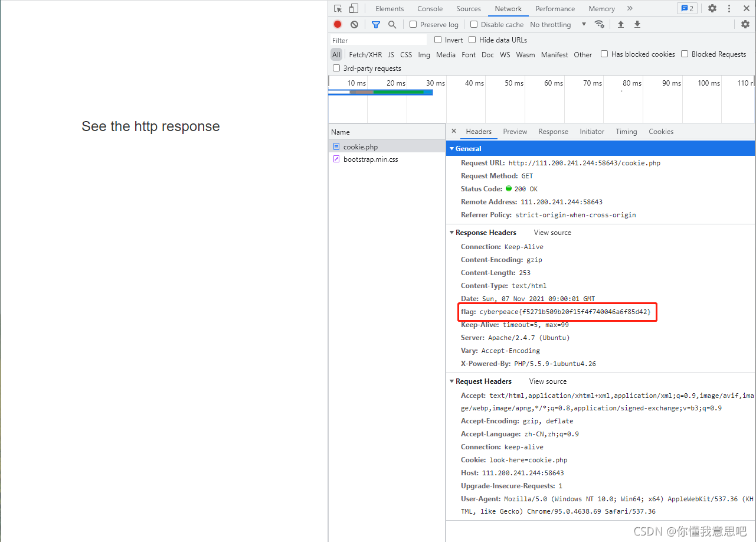Select the All request type filter
This screenshot has height=542, width=756.
click(336, 54)
